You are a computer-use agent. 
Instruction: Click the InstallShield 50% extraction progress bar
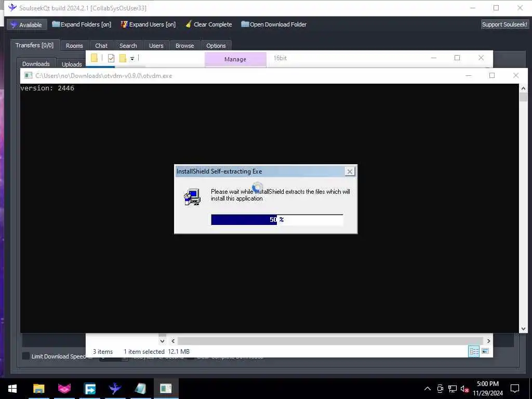(x=277, y=220)
